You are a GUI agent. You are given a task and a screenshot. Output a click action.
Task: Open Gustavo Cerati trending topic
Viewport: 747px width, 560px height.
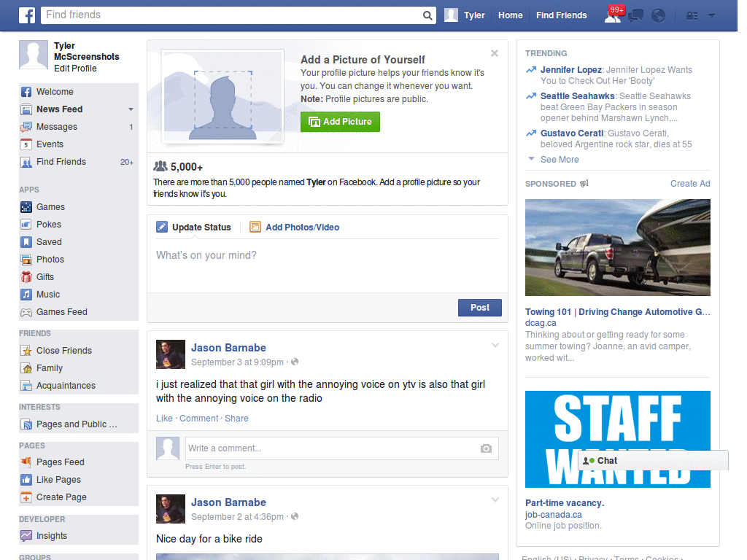(572, 133)
